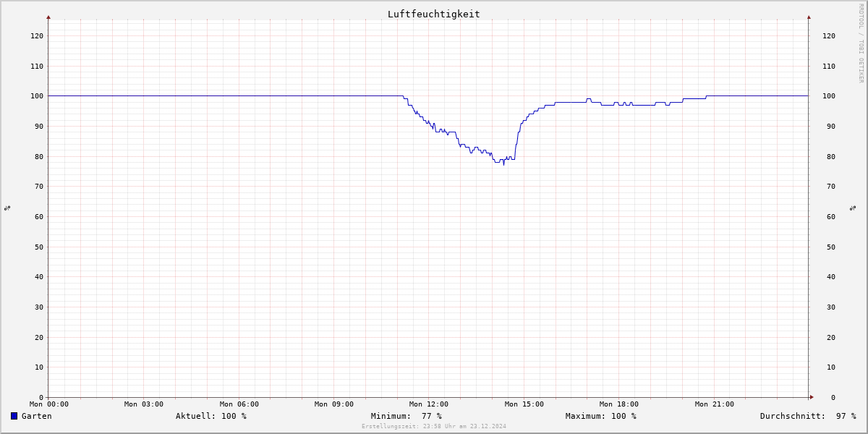Click the 100 label on the left axis
Viewport: 868px width, 434px height.
[37, 96]
